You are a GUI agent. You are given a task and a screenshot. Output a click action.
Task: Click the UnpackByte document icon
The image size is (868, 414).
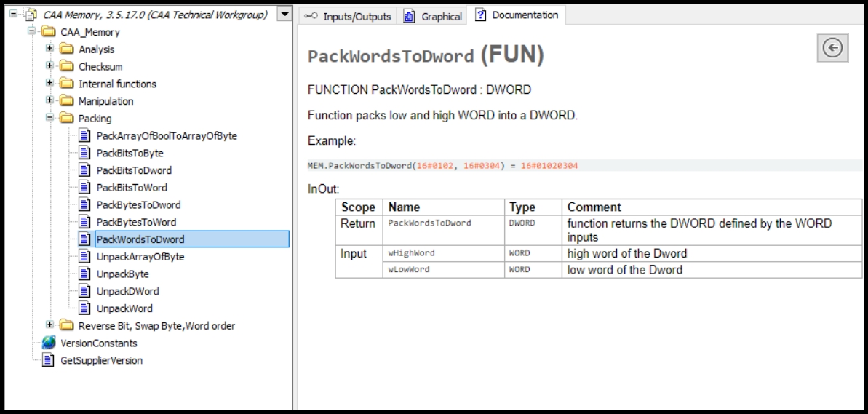tap(84, 274)
